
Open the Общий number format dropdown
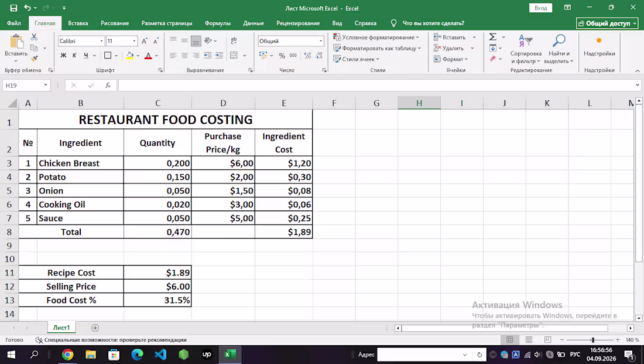pos(321,41)
